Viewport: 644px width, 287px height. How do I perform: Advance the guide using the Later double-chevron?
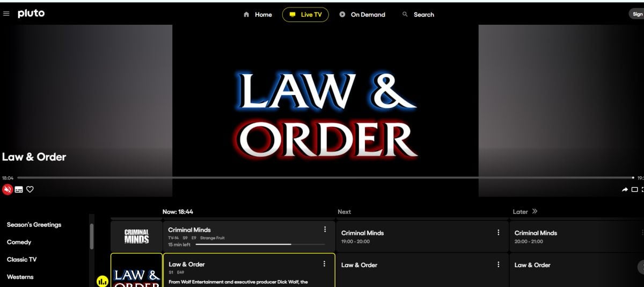(x=535, y=212)
